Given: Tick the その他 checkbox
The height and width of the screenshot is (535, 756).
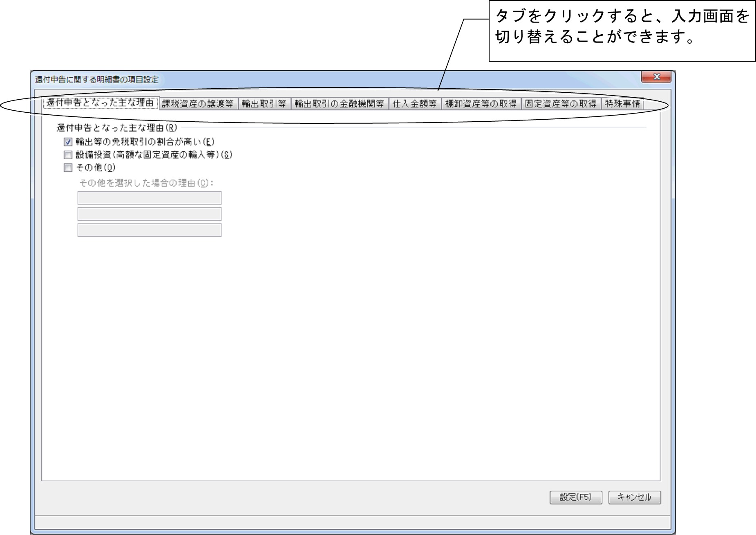Looking at the screenshot, I should [x=68, y=168].
